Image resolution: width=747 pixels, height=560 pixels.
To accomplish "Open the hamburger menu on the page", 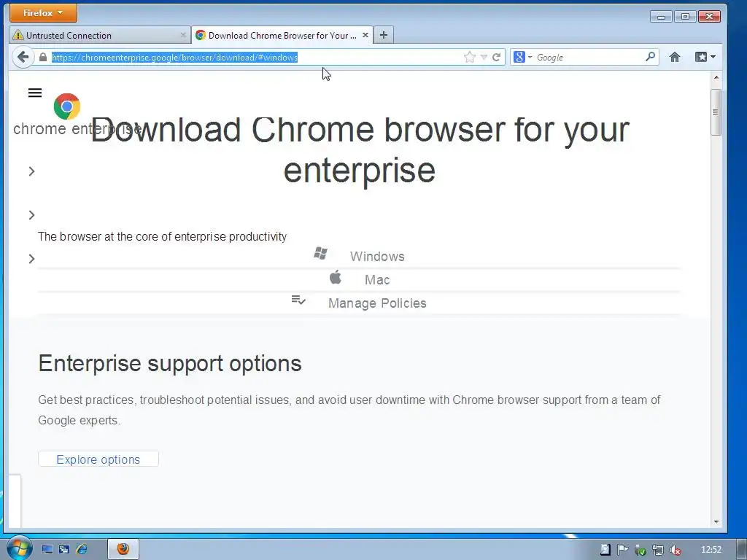I will click(x=35, y=93).
